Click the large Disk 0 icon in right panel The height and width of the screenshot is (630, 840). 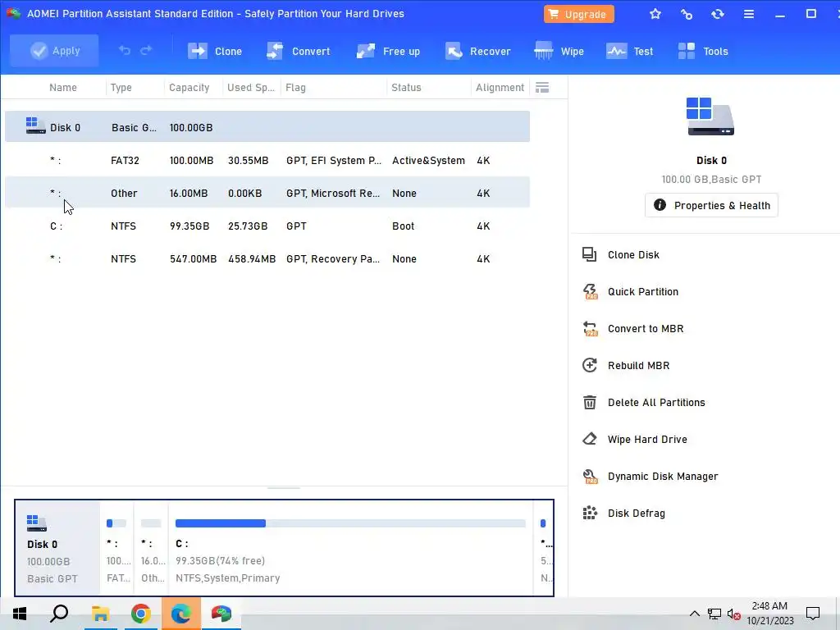coord(711,116)
